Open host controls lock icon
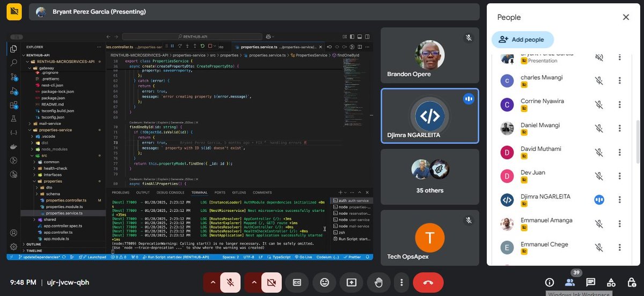Image resolution: width=644 pixels, height=296 pixels. click(632, 282)
